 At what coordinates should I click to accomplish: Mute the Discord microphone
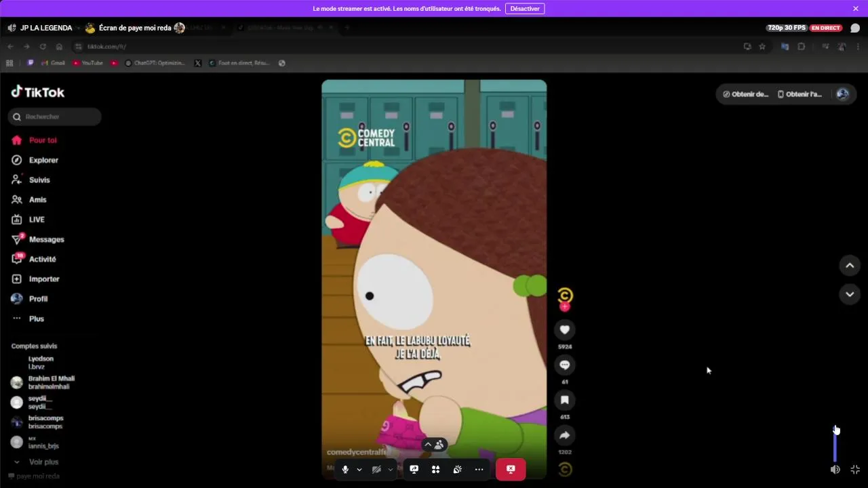point(345,469)
